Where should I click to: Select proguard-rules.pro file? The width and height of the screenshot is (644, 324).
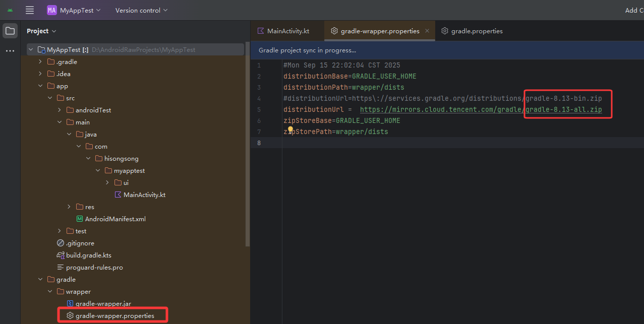tap(94, 268)
